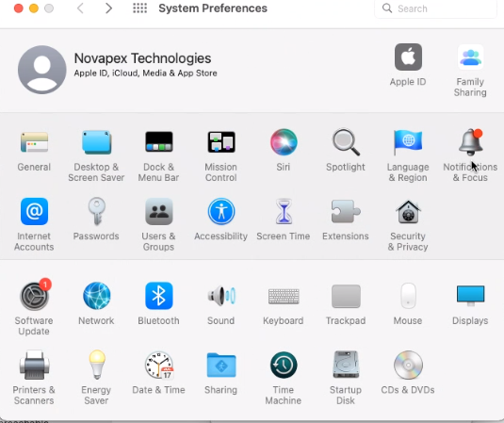
Task: Minimize the System Preferences window
Action: point(34,8)
